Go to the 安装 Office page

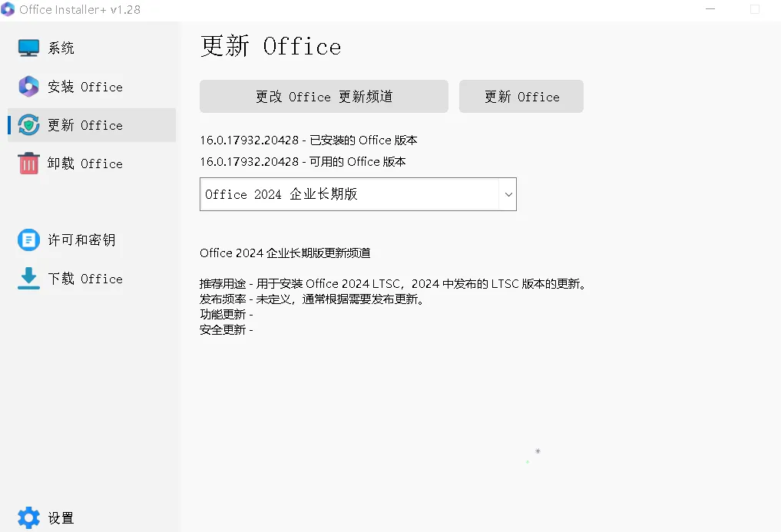(x=91, y=86)
